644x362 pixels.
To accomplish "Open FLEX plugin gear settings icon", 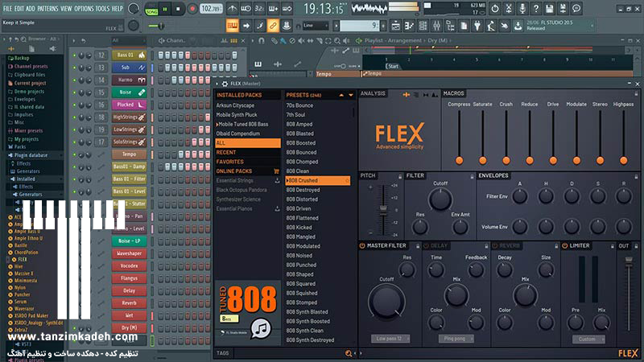I will 225,84.
